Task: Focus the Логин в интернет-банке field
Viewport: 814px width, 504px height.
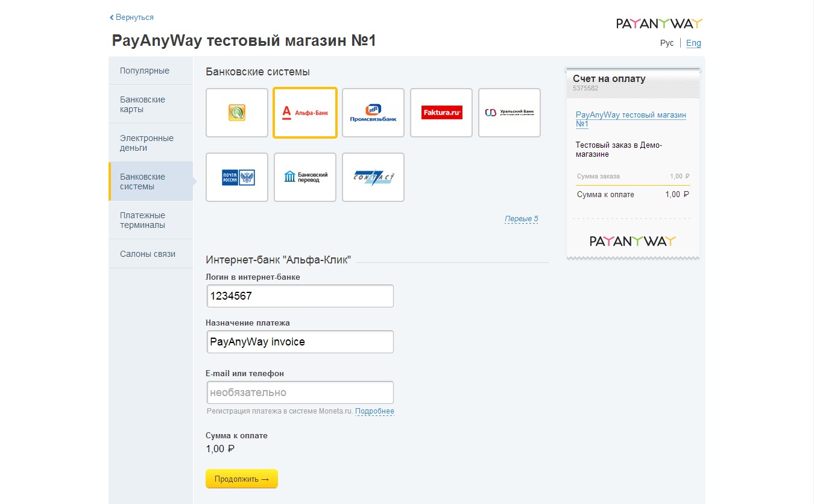Action: click(300, 296)
